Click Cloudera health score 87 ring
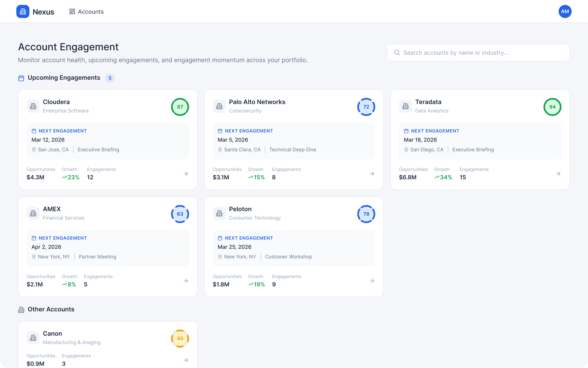Screen dimensions: 588x368 [180, 107]
